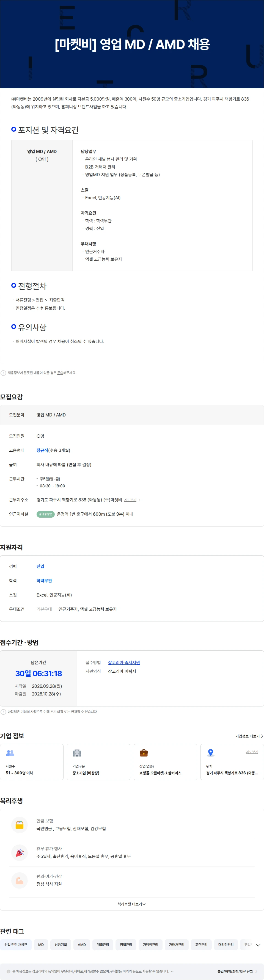Image resolution: width=264 pixels, height=980 pixels.
Task: Select the 거래처관리 tag
Action: (177, 945)
